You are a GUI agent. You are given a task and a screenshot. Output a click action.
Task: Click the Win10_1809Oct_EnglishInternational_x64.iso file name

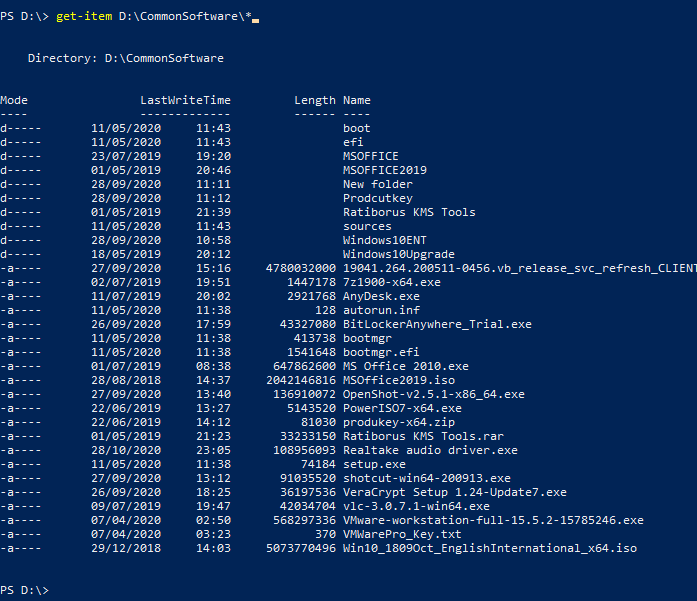[x=489, y=548]
